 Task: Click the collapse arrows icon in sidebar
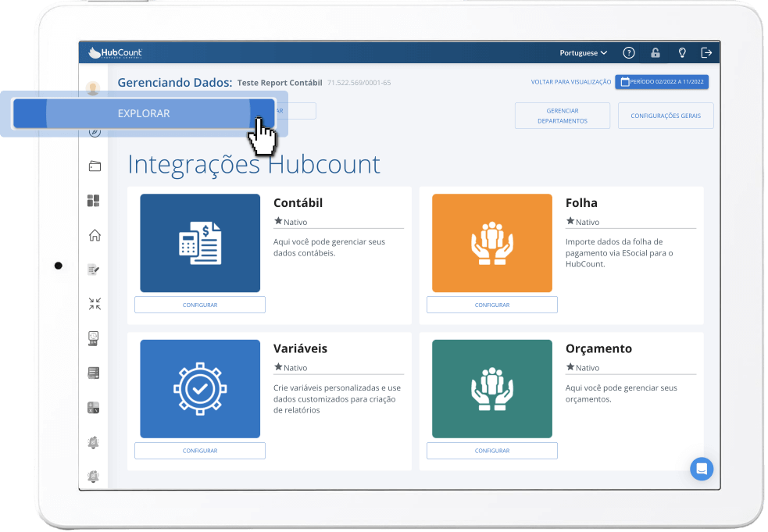[95, 304]
